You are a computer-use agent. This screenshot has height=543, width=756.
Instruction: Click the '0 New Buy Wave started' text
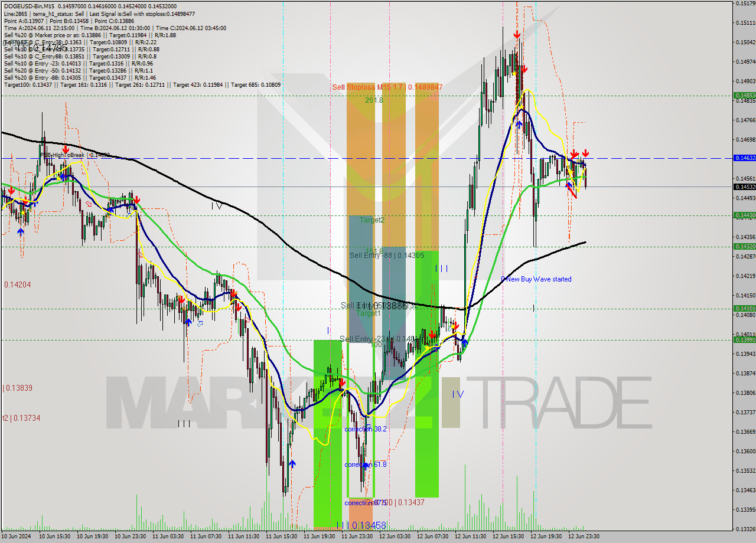pos(536,279)
